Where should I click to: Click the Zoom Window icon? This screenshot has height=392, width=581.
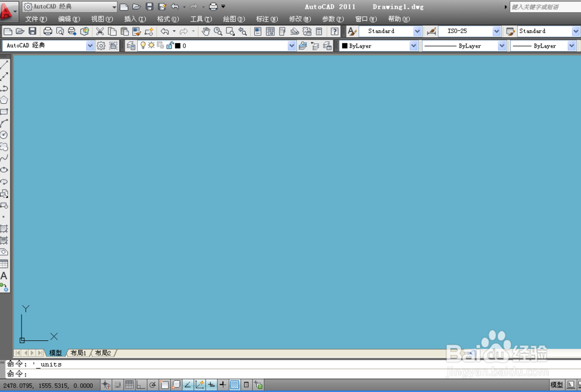point(230,31)
